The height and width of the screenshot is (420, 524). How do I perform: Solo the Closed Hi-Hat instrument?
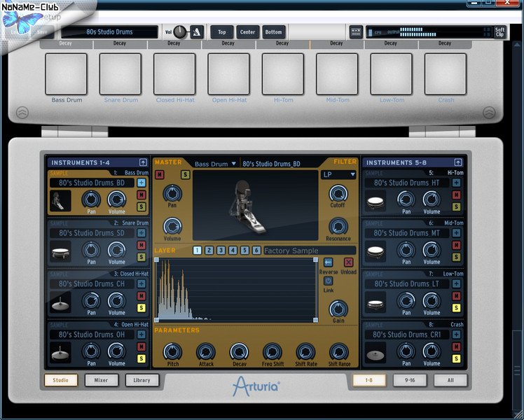142,308
